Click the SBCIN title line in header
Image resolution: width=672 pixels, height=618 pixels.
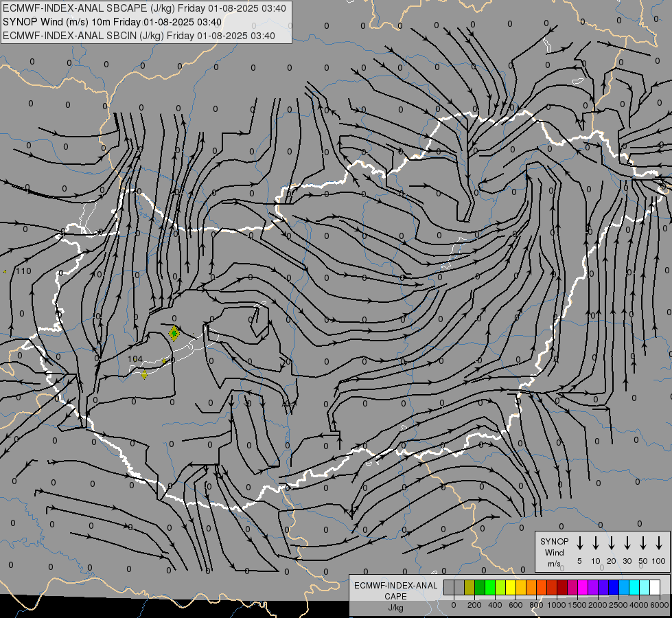coord(139,36)
